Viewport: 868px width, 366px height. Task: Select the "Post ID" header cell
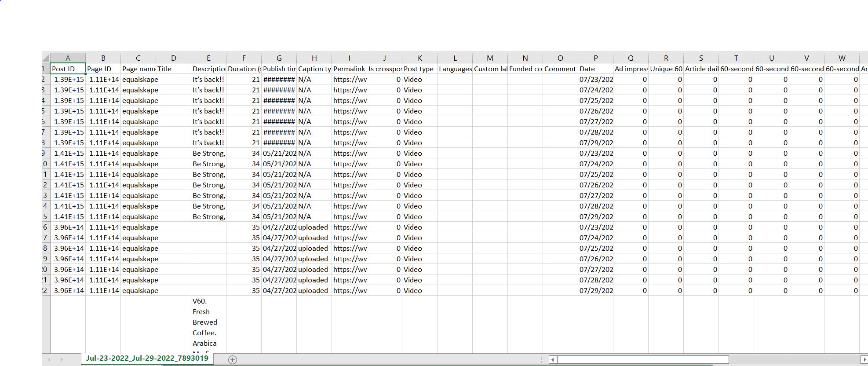click(x=68, y=69)
